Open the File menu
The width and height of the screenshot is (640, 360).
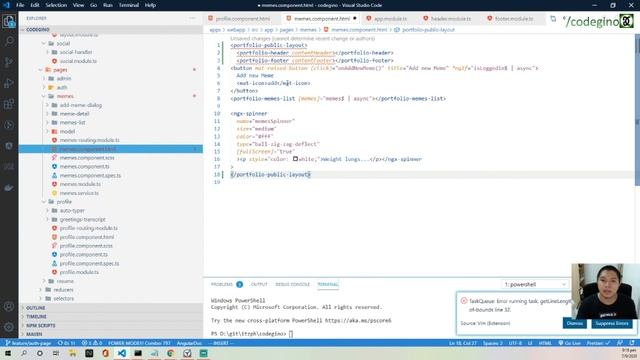point(20,5)
